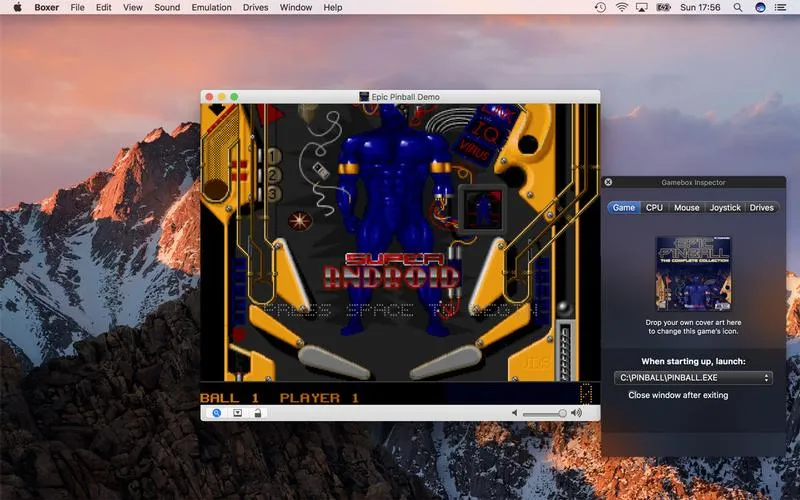Screen dimensions: 800x500
Task: Click the AirPlay display icon
Action: [x=642, y=7]
